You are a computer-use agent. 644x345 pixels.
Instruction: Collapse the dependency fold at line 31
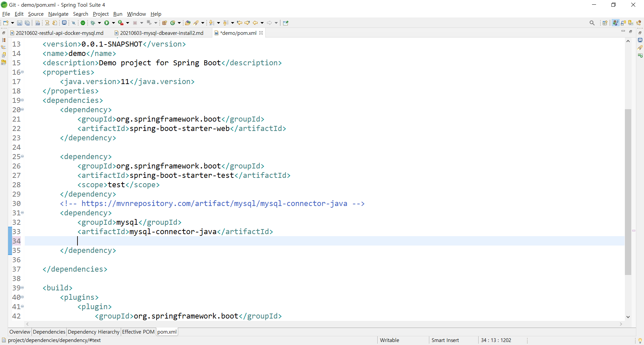point(22,213)
